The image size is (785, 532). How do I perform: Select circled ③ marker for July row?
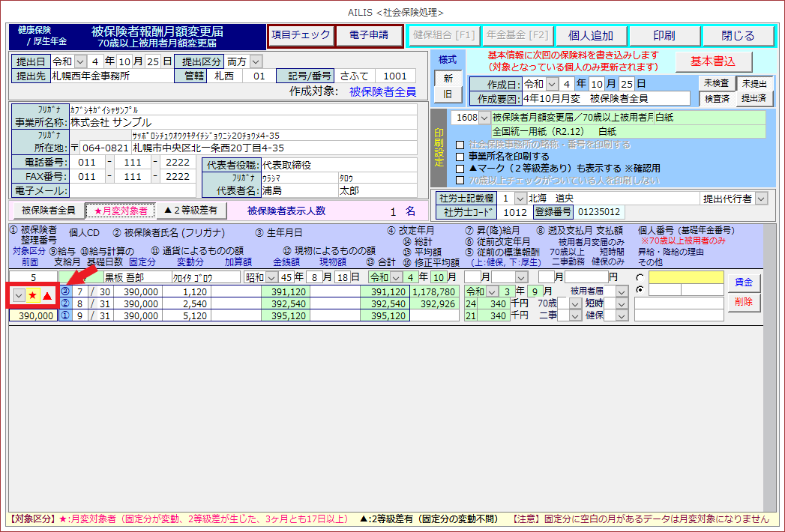pyautogui.click(x=65, y=291)
